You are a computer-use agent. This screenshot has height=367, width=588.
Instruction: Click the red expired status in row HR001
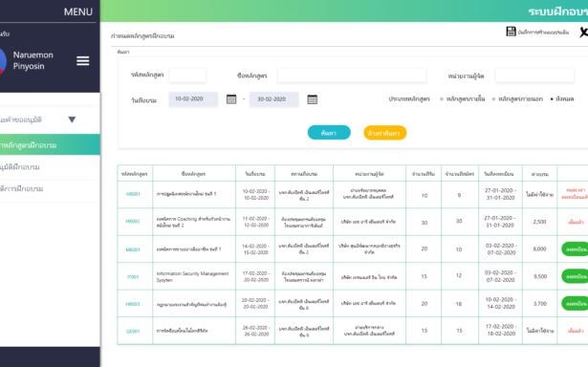click(x=575, y=194)
